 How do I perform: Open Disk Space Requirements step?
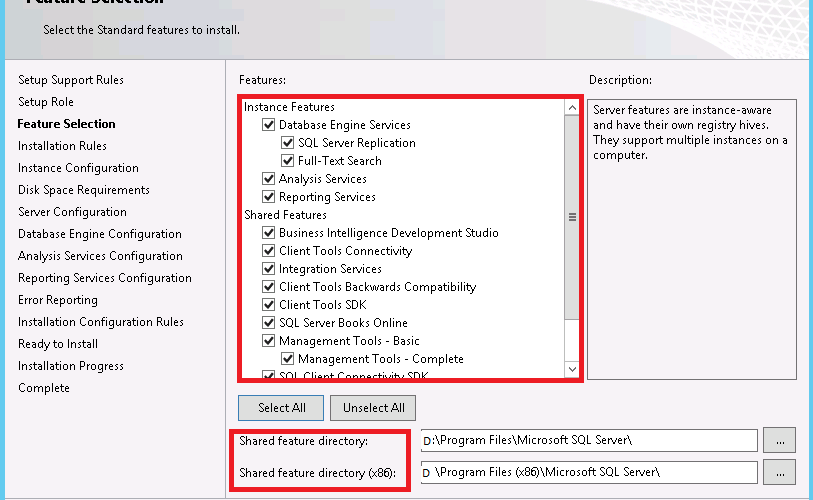click(83, 190)
